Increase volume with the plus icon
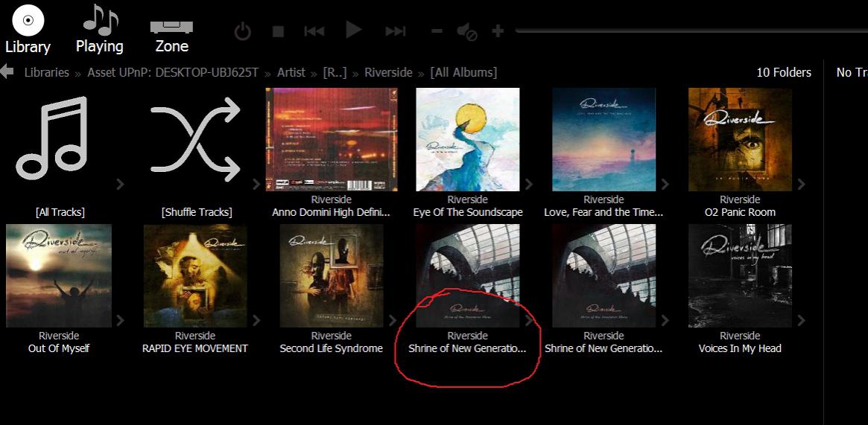The height and width of the screenshot is (425, 868). [498, 31]
